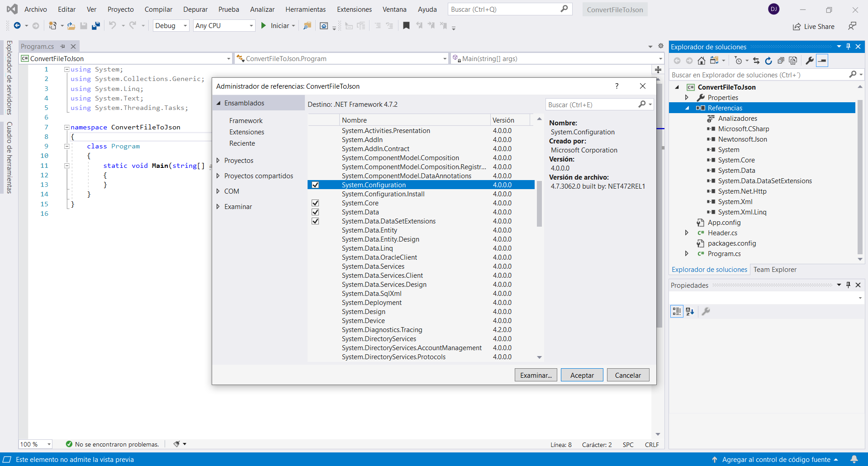
Task: Click the Save All toolbar icon
Action: 95,26
